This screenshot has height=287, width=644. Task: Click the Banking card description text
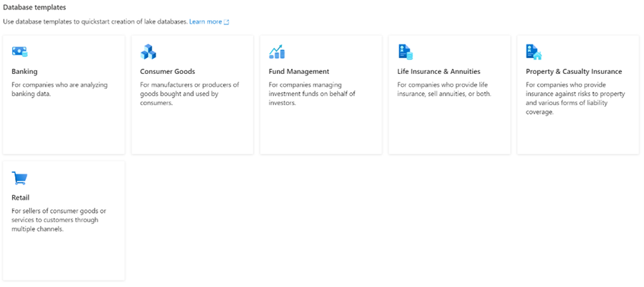coord(54,89)
